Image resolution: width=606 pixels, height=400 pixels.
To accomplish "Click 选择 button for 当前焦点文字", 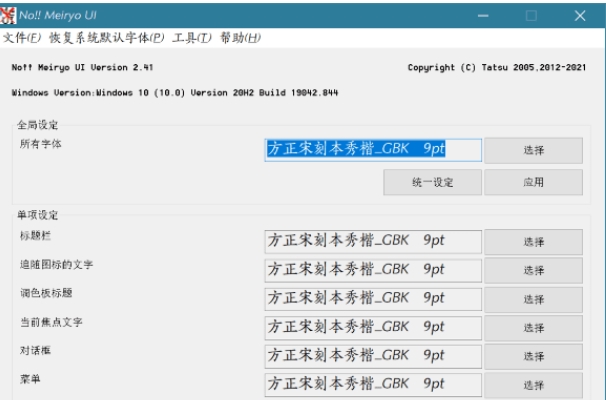I will pyautogui.click(x=533, y=328).
